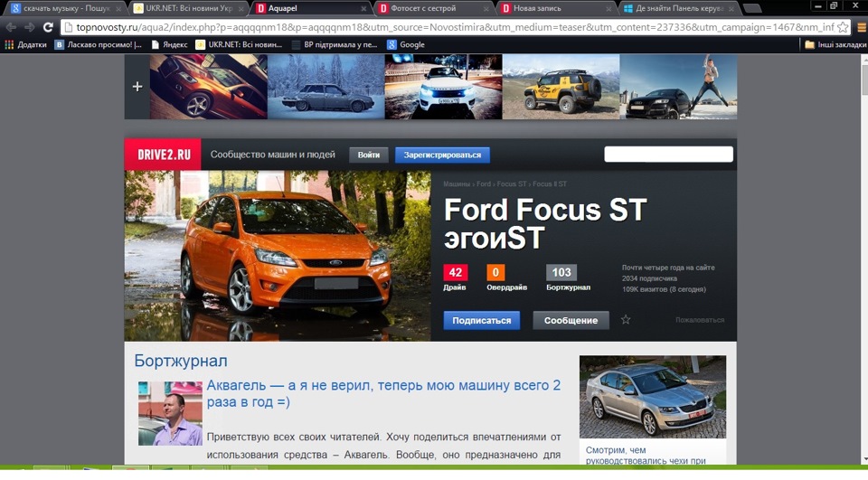The image size is (868, 480).
Task: Open the yellow off-road SUV thumbnail
Action: coord(561,87)
